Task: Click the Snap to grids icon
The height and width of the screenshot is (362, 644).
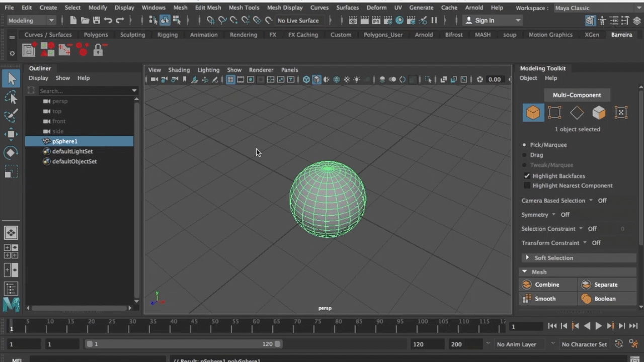Action: tap(211, 21)
